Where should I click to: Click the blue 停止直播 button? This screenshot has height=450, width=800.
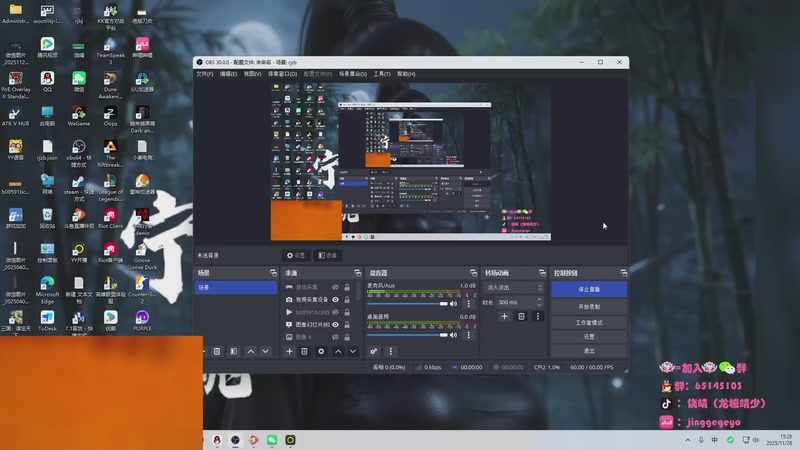589,289
